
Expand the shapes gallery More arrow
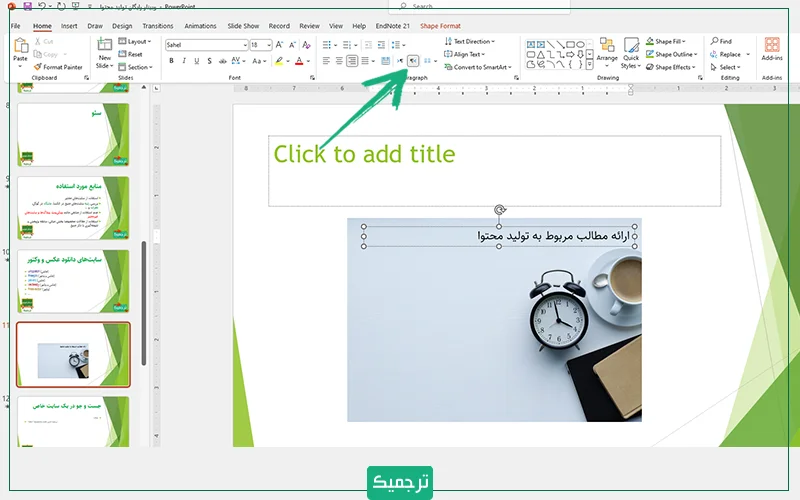pos(590,64)
